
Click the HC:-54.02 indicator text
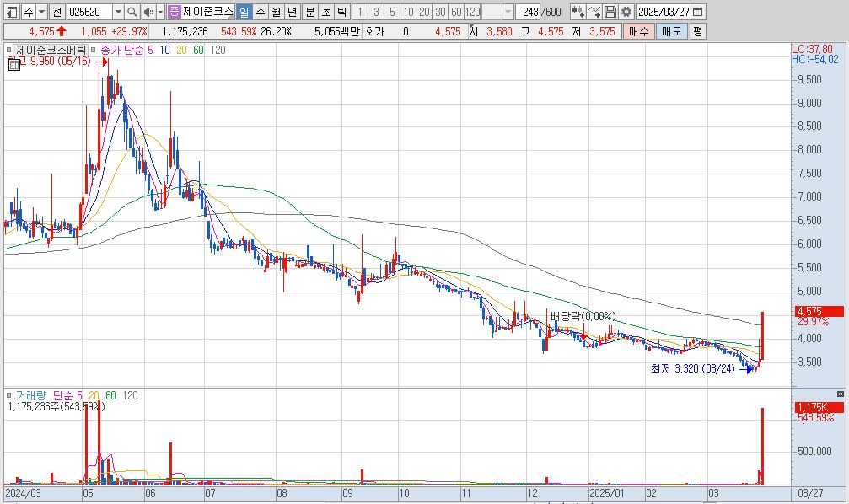[x=815, y=60]
